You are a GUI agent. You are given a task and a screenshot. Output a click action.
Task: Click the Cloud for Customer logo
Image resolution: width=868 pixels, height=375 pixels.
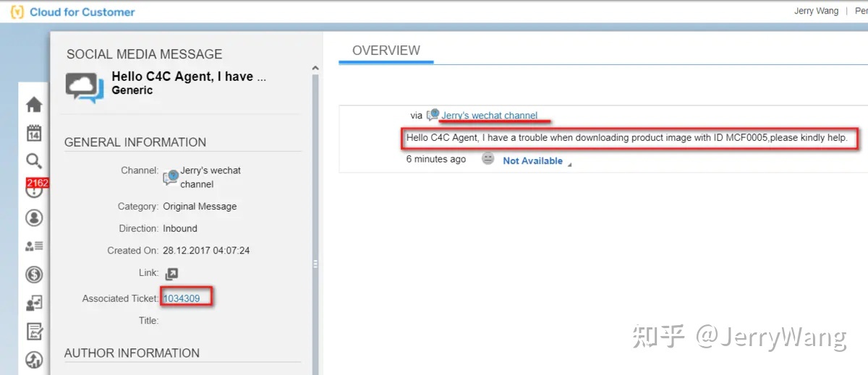(73, 12)
